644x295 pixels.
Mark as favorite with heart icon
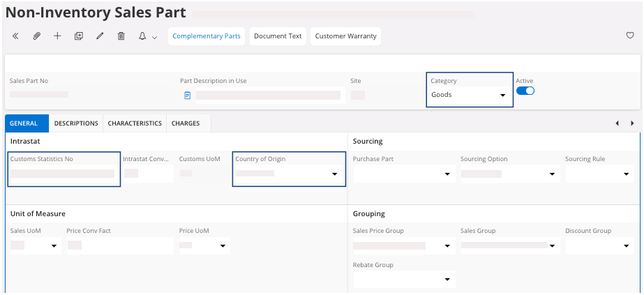630,36
